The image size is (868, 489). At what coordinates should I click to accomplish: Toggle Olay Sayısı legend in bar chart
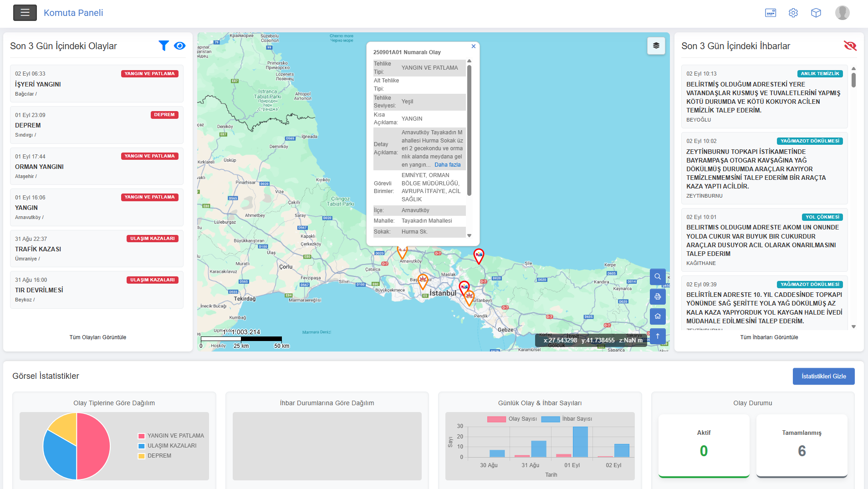pos(512,419)
